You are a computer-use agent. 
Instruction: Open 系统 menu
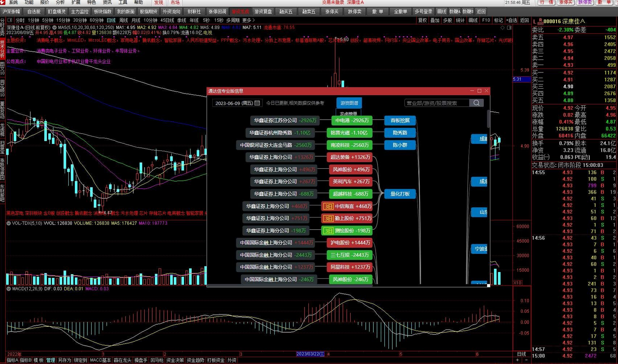pyautogui.click(x=13, y=2)
